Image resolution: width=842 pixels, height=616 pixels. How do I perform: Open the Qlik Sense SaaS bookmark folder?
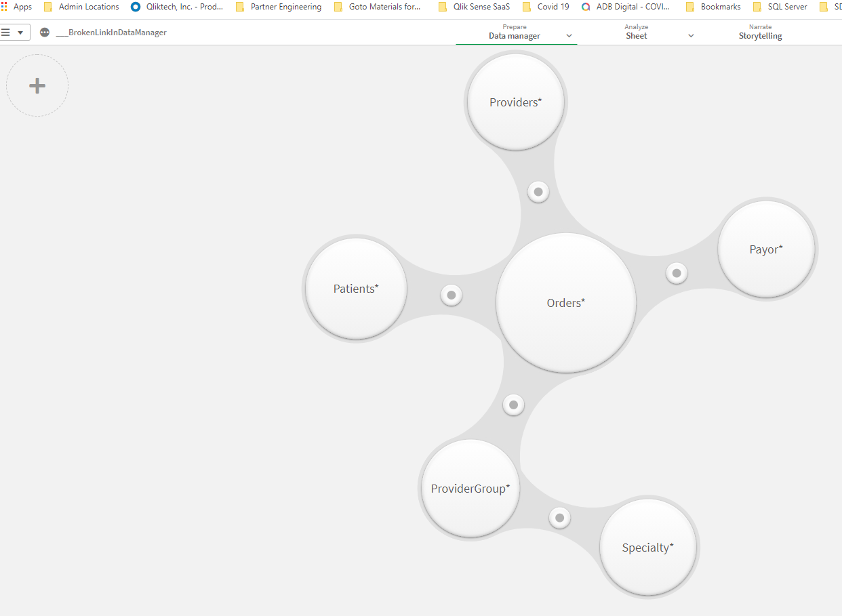[474, 7]
